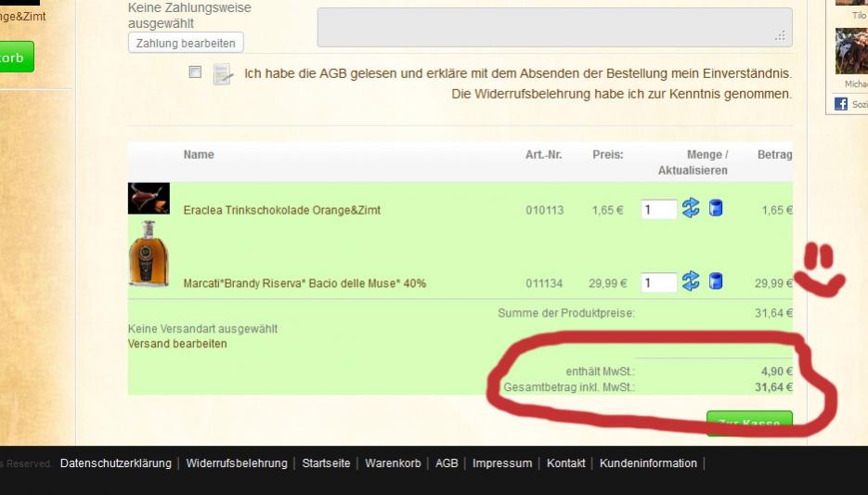Click the green Zur Kasse button
868x495 pixels.
pos(749,423)
